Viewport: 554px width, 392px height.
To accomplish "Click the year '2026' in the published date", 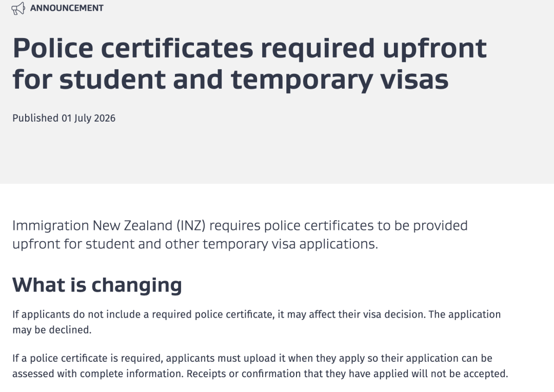I will point(105,118).
